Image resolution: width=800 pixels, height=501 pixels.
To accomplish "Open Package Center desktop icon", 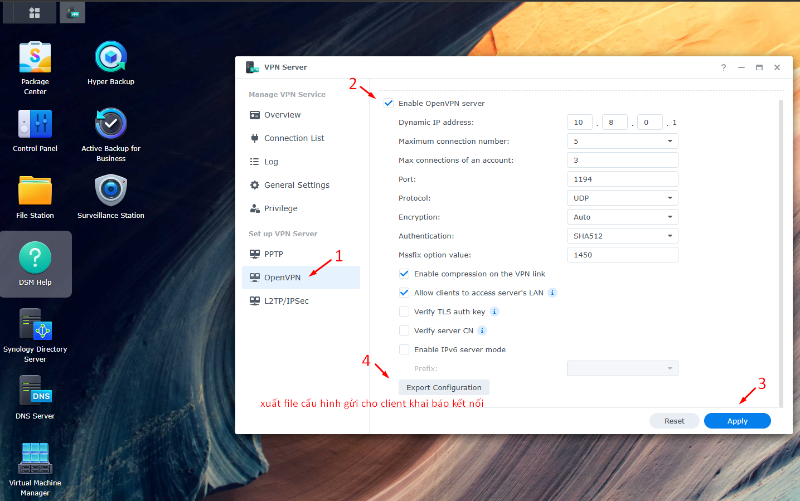I will (35, 57).
